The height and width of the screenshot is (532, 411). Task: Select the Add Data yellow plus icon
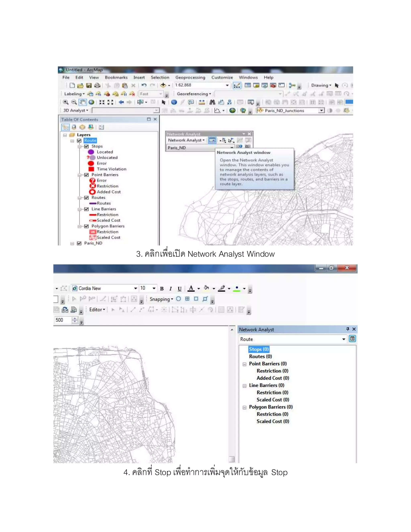click(163, 85)
